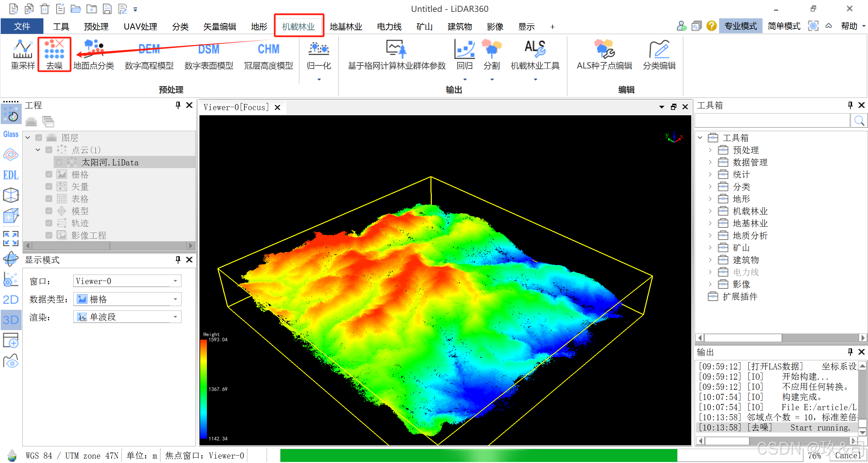Switch to 简单模式 simple mode
Screen dimensions: 868x463
click(784, 26)
